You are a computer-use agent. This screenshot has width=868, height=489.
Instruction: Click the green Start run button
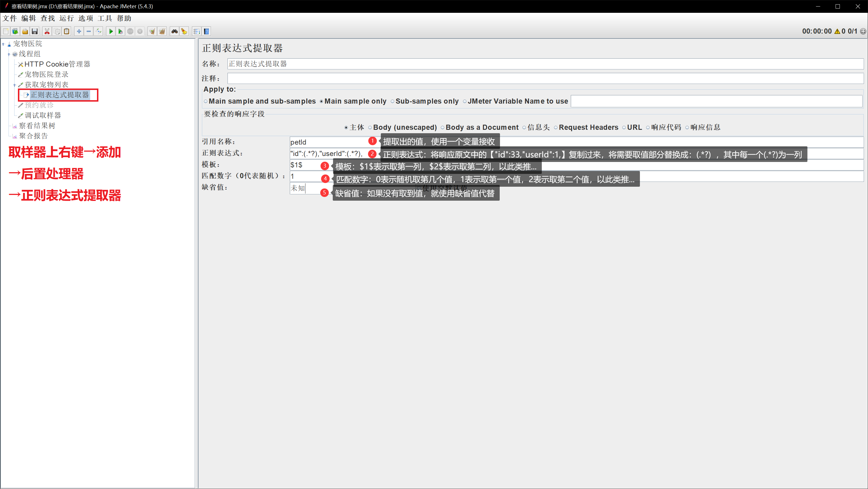coord(111,31)
